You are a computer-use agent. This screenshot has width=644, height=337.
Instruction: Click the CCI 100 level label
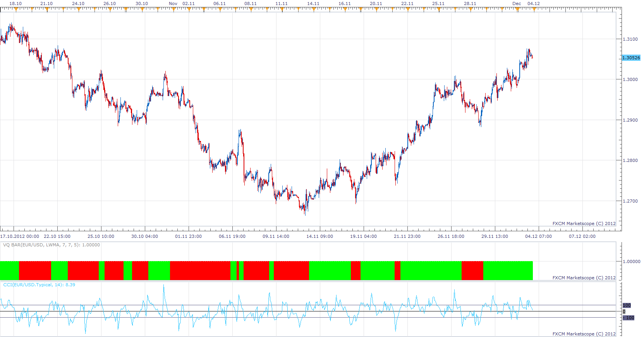(627, 305)
